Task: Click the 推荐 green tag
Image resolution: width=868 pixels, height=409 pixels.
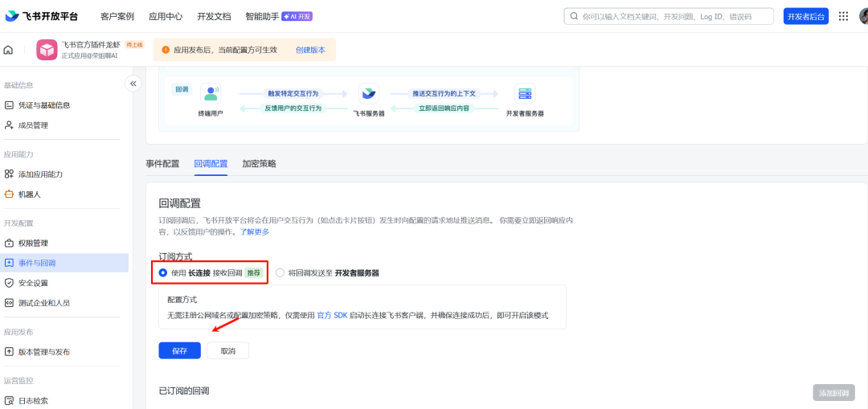Action: [253, 272]
